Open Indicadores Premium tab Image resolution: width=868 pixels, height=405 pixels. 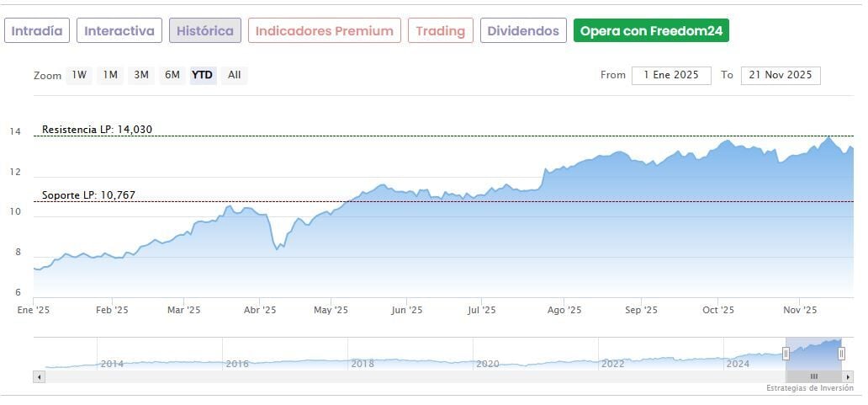[324, 31]
